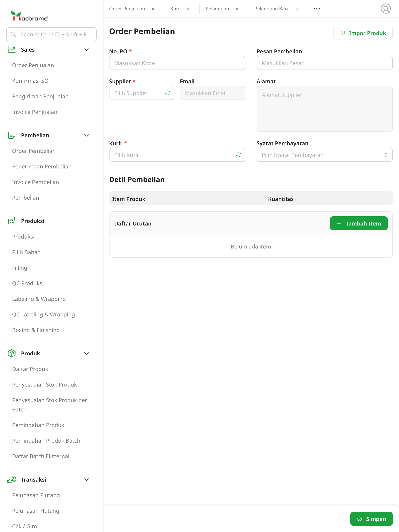The width and height of the screenshot is (399, 532).
Task: Close the Pelanggan Baru tab
Action: 297,9
